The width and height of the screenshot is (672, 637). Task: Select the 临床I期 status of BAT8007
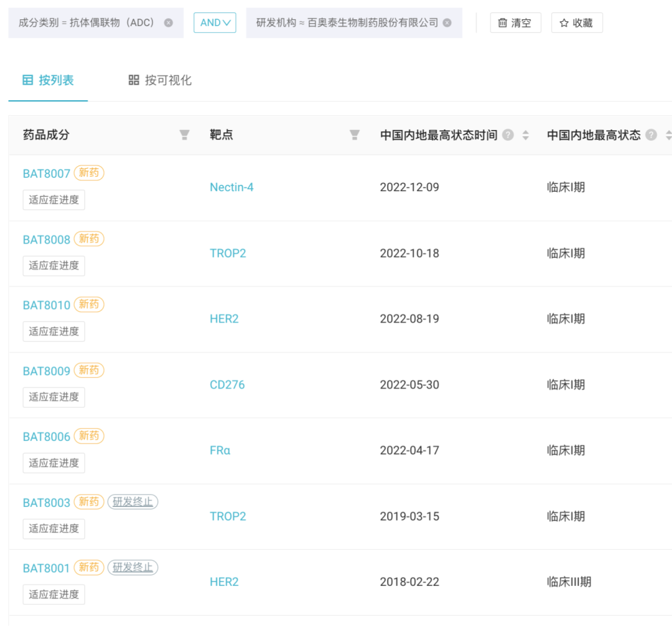[x=566, y=187]
